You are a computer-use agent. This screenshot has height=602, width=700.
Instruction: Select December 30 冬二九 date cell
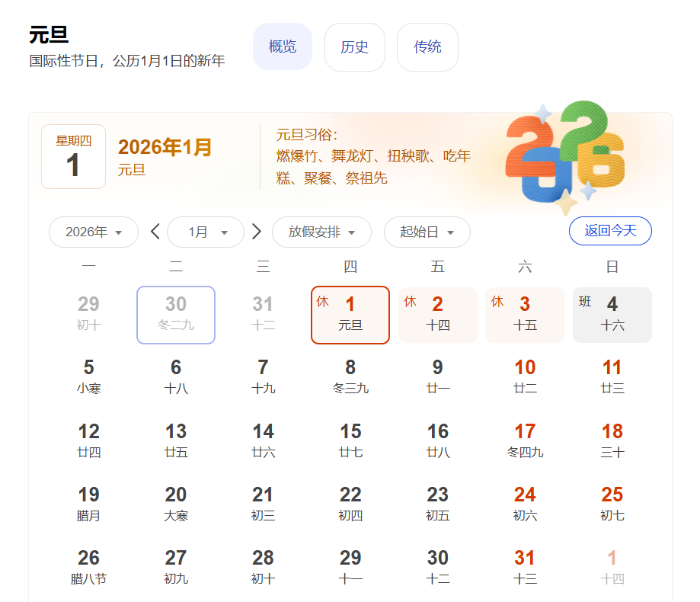[176, 315]
